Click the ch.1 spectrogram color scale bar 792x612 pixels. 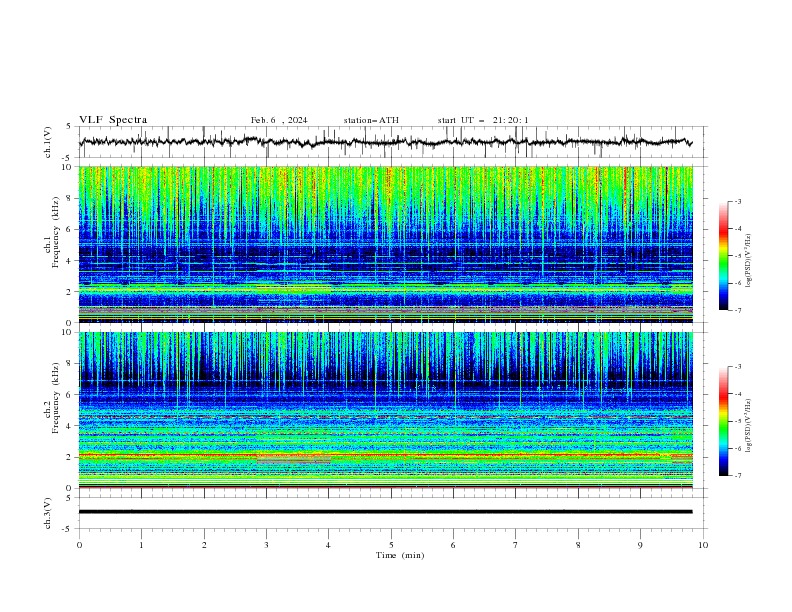(x=724, y=256)
